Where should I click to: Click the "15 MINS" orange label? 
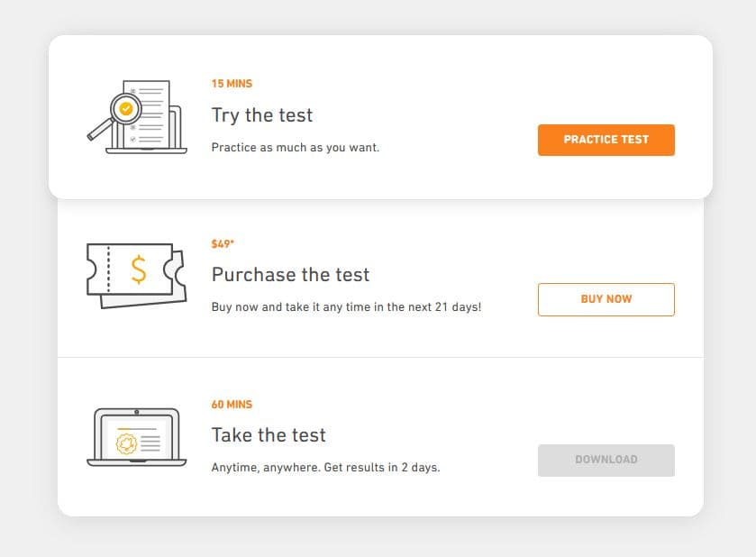pos(232,84)
